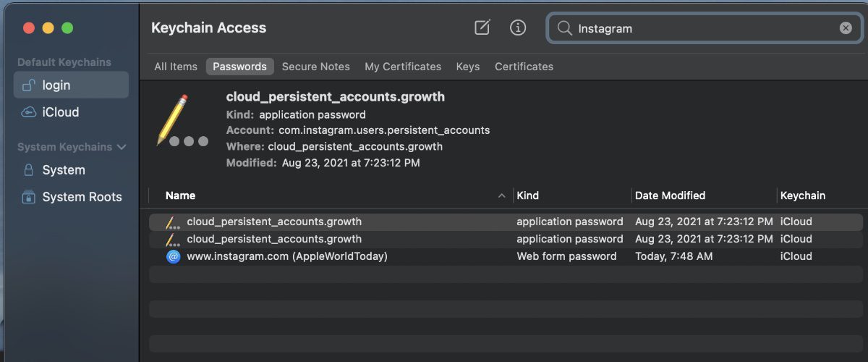Sort by the Kind column header
The image size is (868, 362).
(x=527, y=195)
